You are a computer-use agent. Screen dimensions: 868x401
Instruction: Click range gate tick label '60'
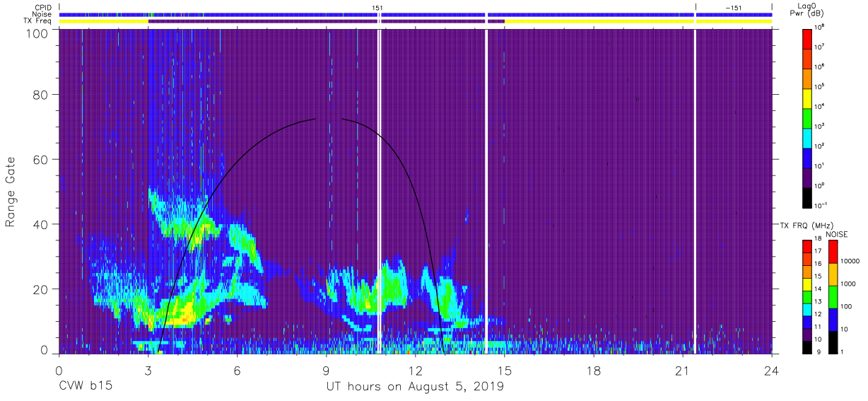[40, 159]
